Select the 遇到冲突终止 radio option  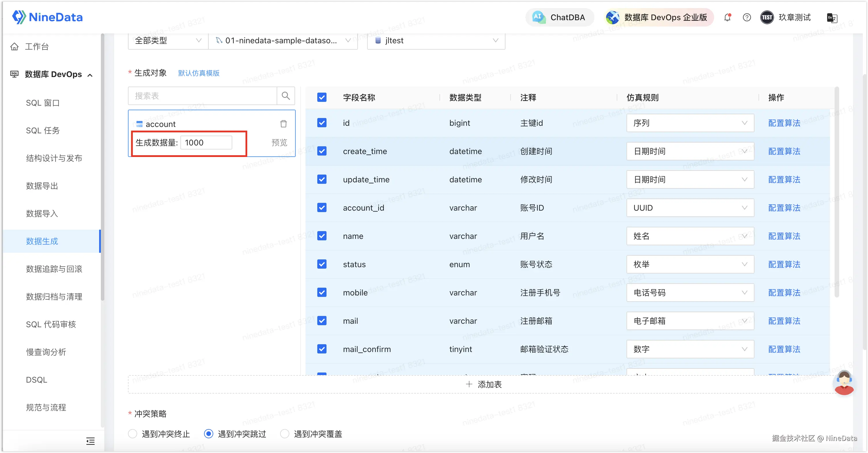pos(133,434)
